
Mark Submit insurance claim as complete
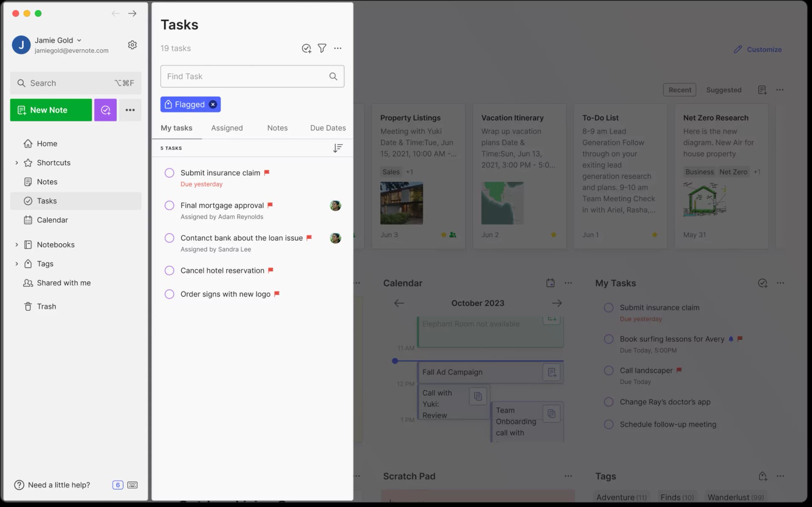click(170, 173)
